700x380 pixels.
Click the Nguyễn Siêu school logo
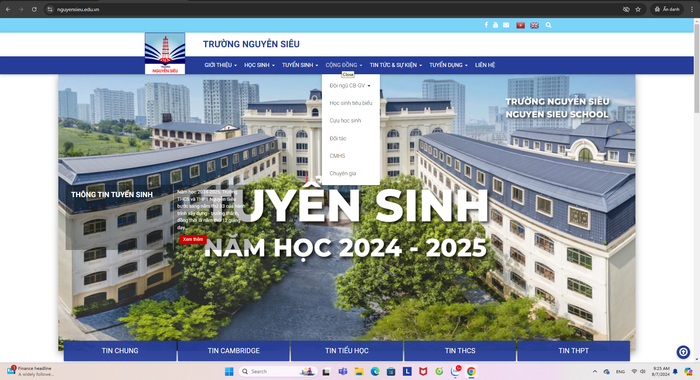pyautogui.click(x=165, y=53)
